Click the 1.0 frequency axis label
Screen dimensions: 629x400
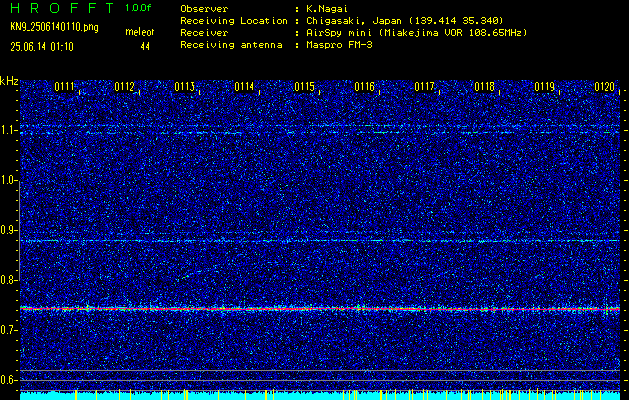click(7, 181)
